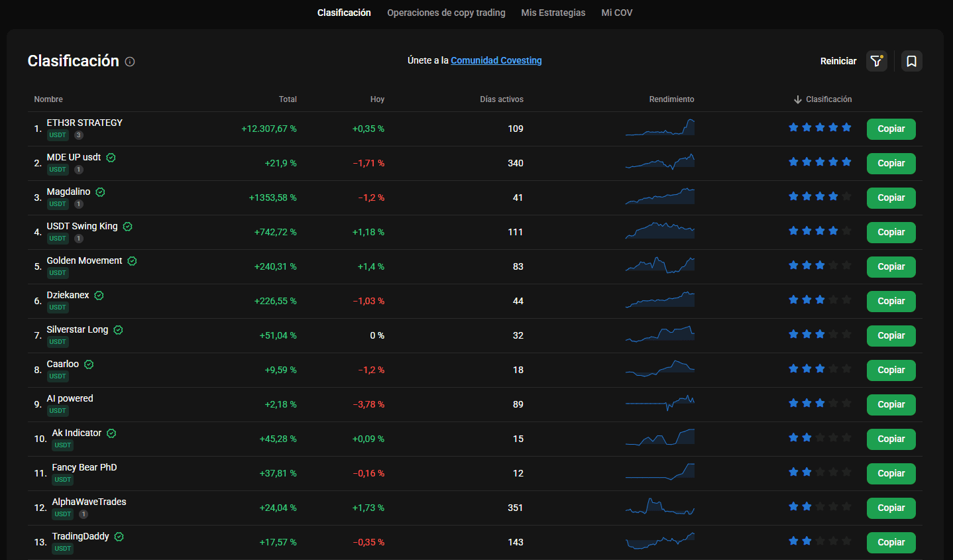Sort by the Hoy column header
This screenshot has height=560, width=953.
377,99
